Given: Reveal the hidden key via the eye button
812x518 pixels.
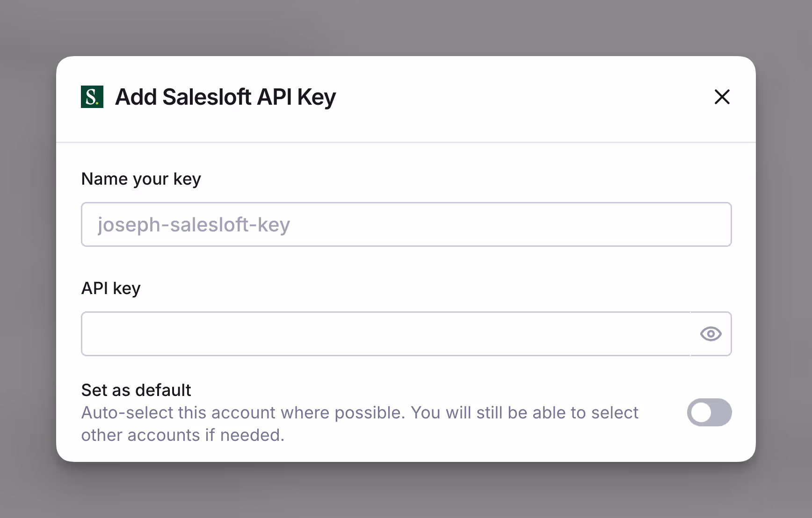Looking at the screenshot, I should (710, 334).
